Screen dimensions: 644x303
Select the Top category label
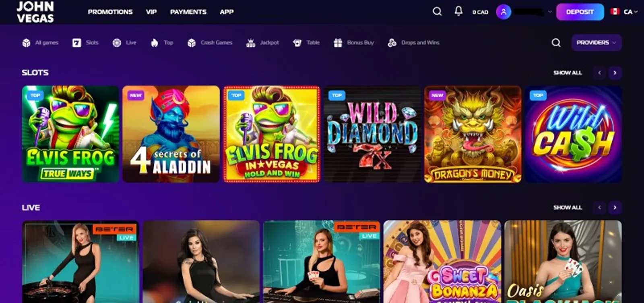click(168, 43)
